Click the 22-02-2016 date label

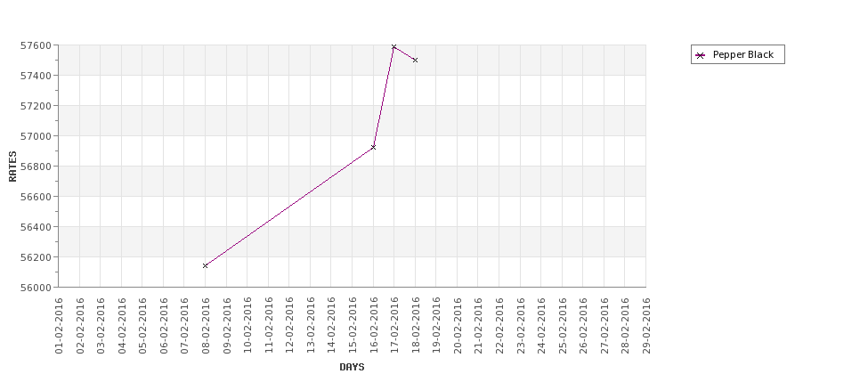pos(499,326)
